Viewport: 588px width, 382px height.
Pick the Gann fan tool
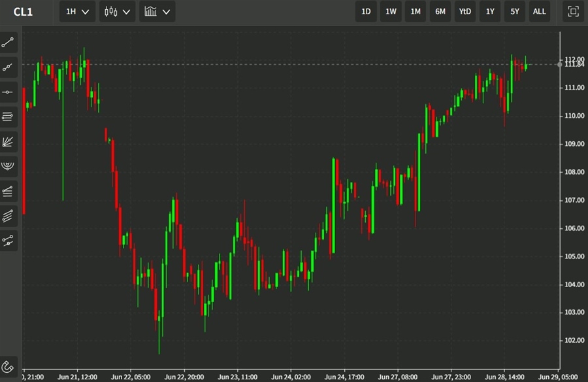(8, 141)
